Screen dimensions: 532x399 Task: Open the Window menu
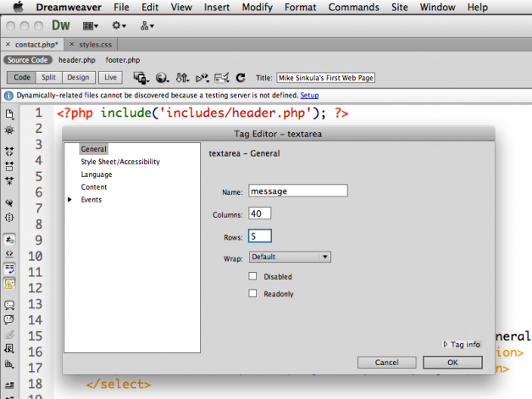[x=437, y=7]
